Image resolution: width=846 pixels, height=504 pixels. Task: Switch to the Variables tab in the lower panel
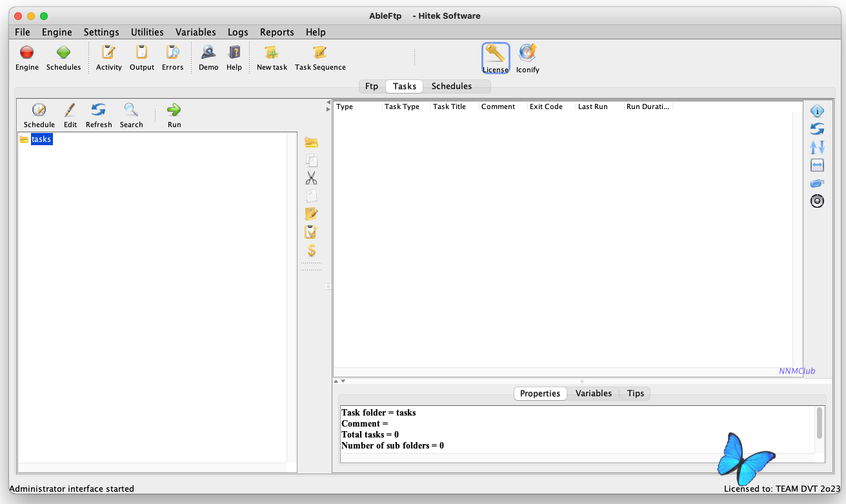point(594,394)
